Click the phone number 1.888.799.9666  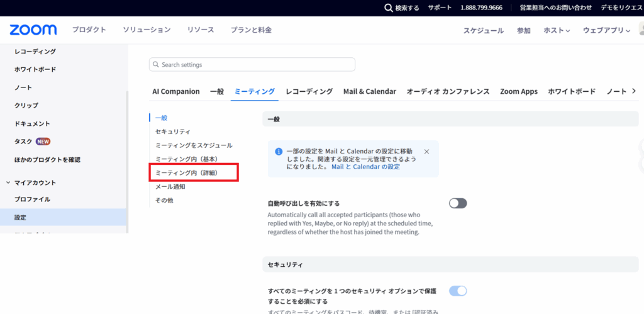tap(481, 8)
